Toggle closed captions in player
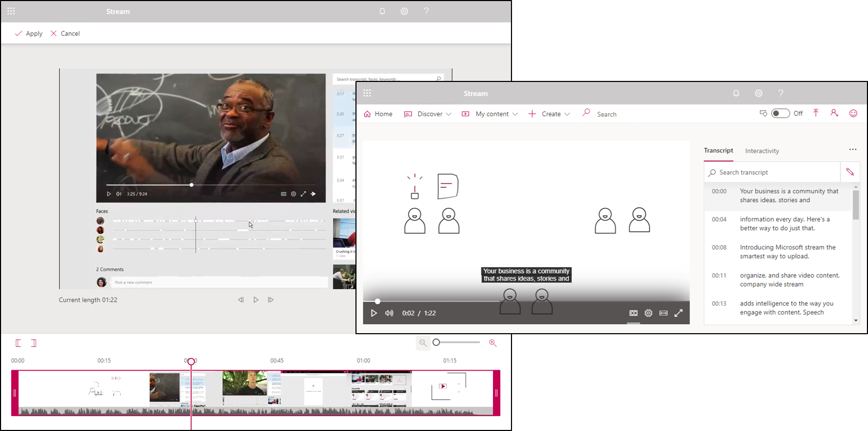This screenshot has height=431, width=868. pos(633,313)
